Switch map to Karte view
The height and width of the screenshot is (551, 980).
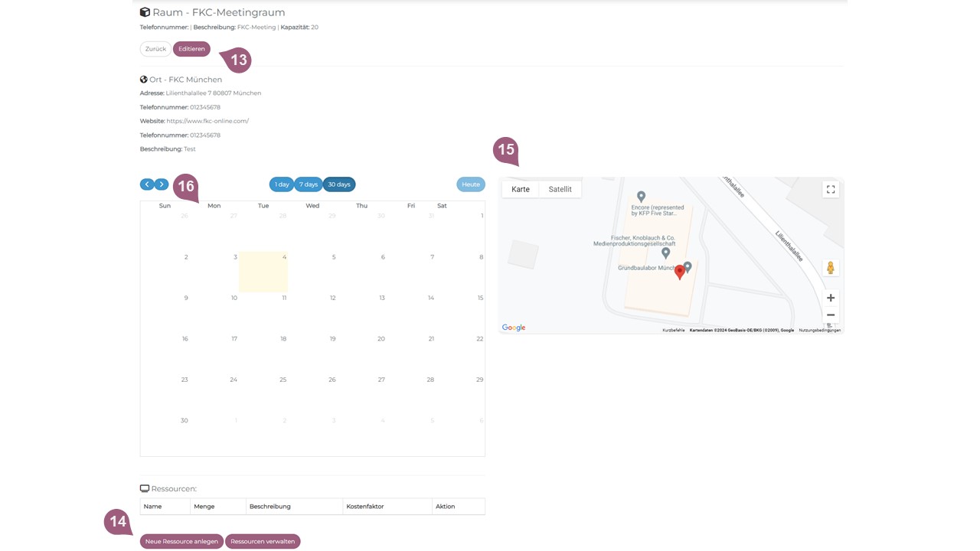point(521,189)
